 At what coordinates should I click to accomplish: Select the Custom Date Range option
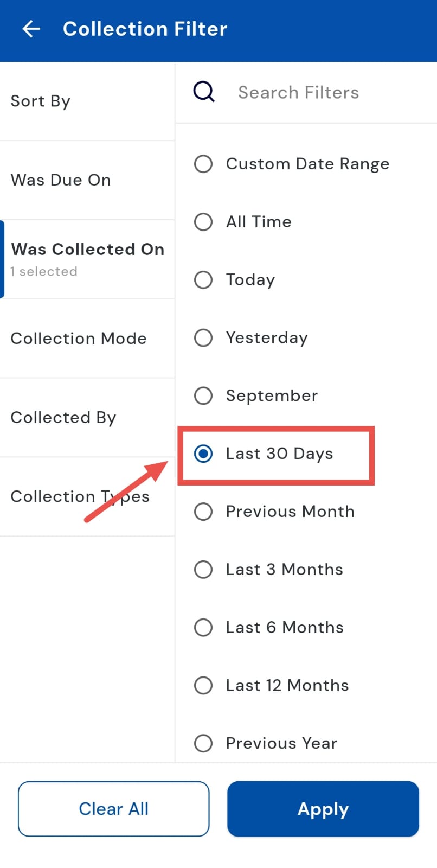(203, 164)
